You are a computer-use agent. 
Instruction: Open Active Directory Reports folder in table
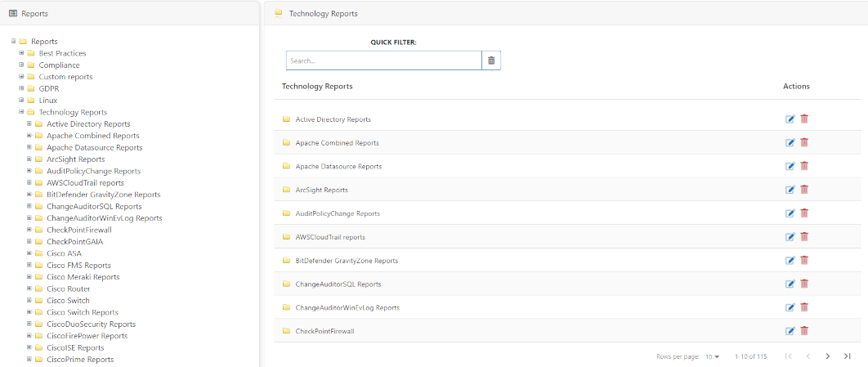tap(333, 119)
